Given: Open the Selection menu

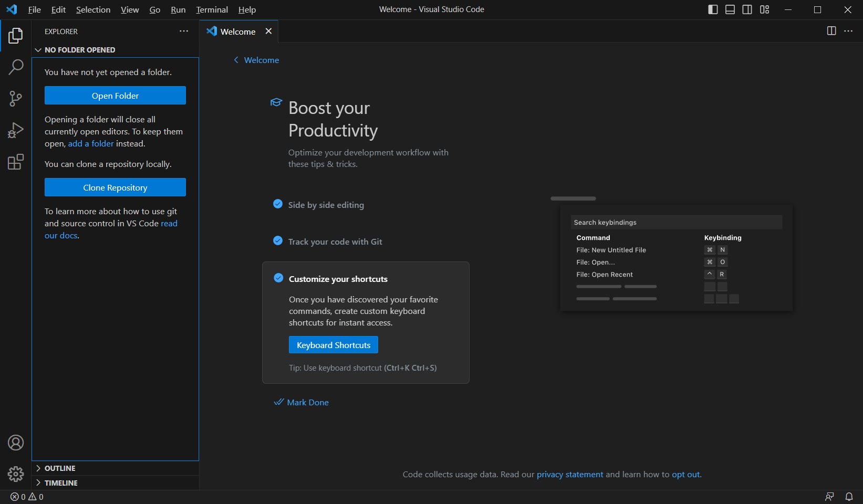Looking at the screenshot, I should pos(93,9).
